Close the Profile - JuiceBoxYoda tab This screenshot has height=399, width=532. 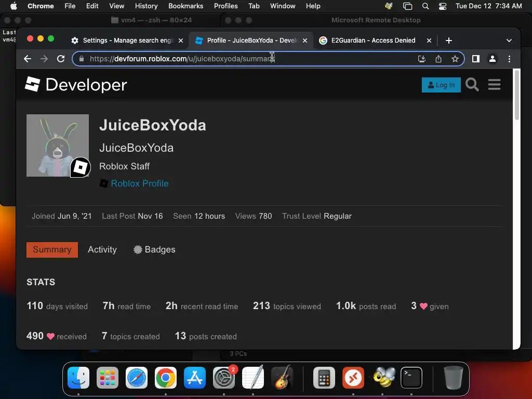[x=305, y=41]
